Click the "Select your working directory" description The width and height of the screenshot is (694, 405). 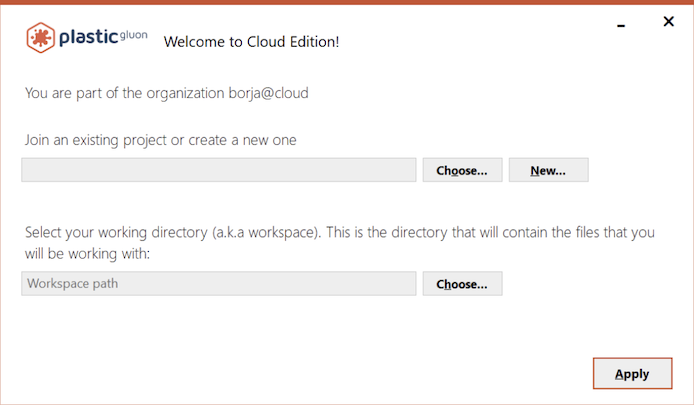(x=117, y=232)
